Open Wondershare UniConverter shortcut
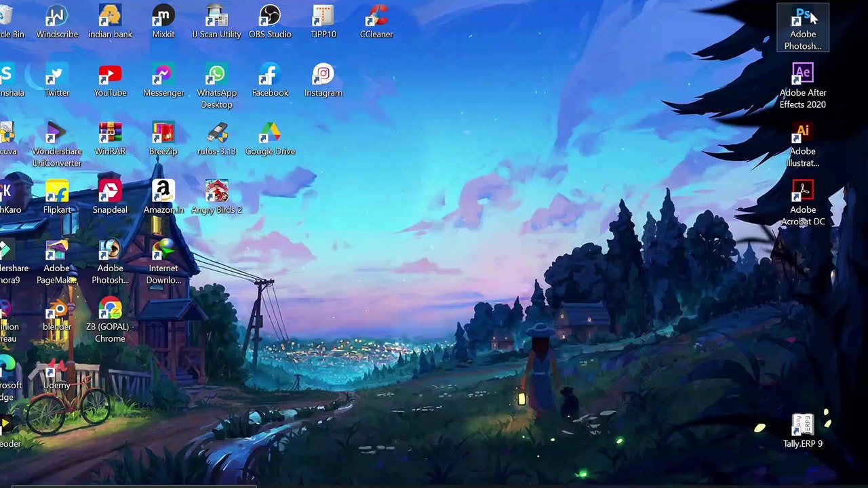Image resolution: width=868 pixels, height=488 pixels. click(x=57, y=145)
